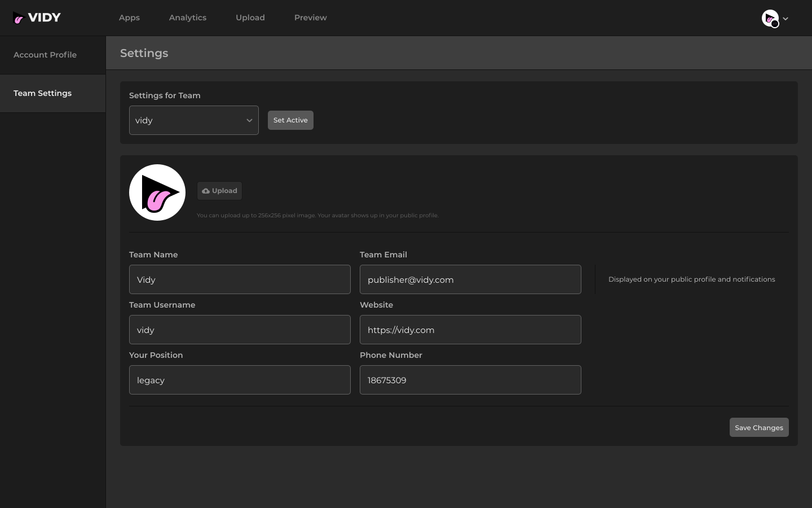Edit the Team Email field
This screenshot has height=508, width=812.
[x=470, y=279]
